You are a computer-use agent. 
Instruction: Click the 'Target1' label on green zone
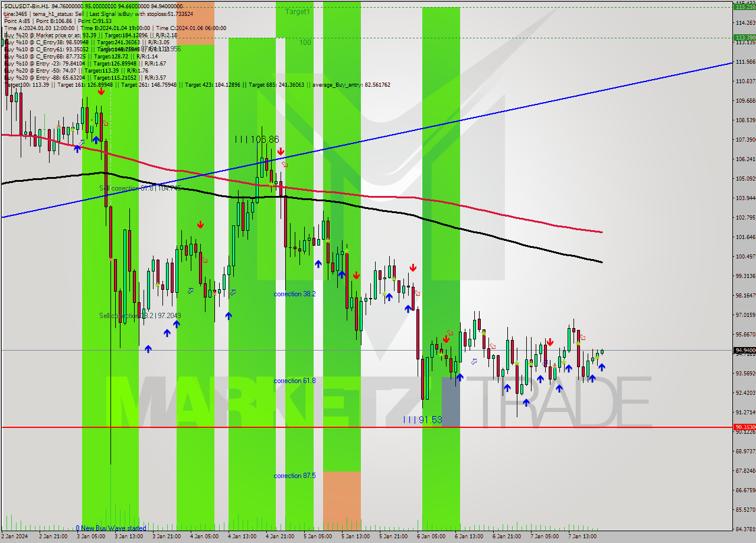coord(297,12)
